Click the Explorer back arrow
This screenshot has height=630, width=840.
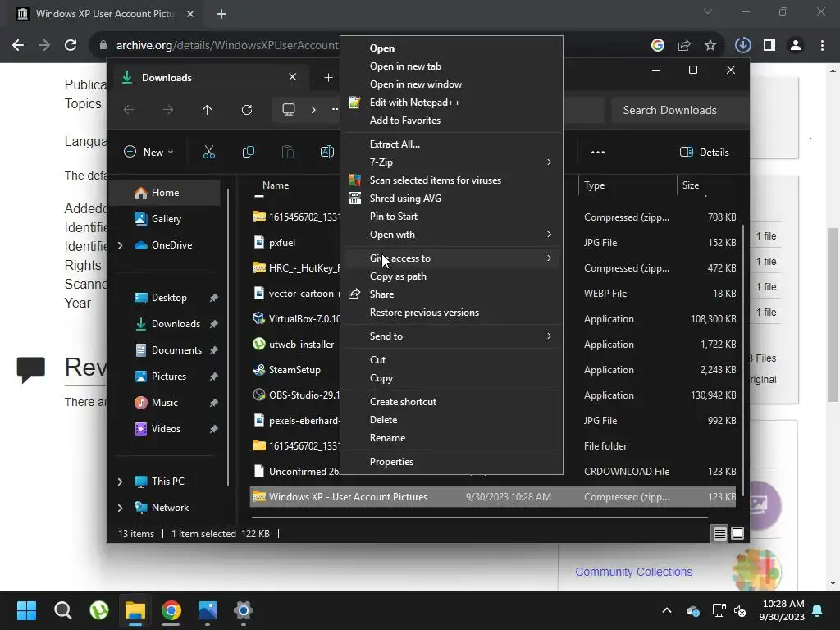[x=129, y=110]
